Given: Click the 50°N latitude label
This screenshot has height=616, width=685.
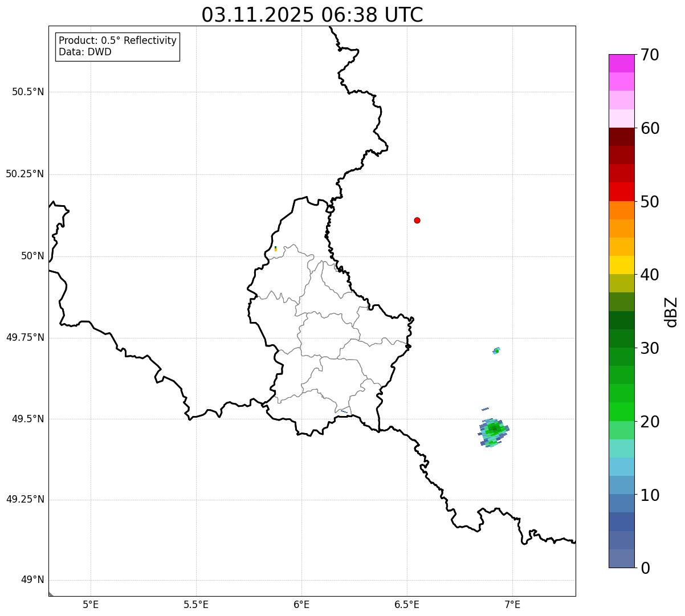Looking at the screenshot, I should 32,256.
